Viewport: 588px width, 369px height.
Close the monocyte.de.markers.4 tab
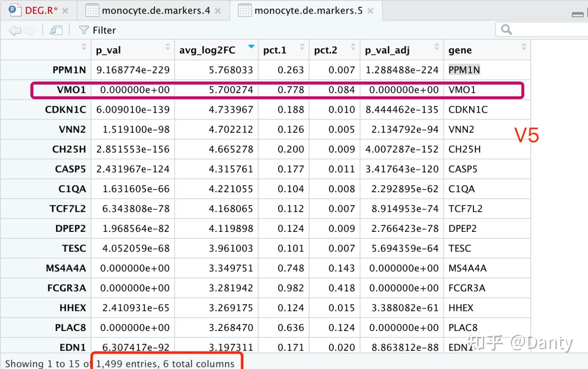218,11
